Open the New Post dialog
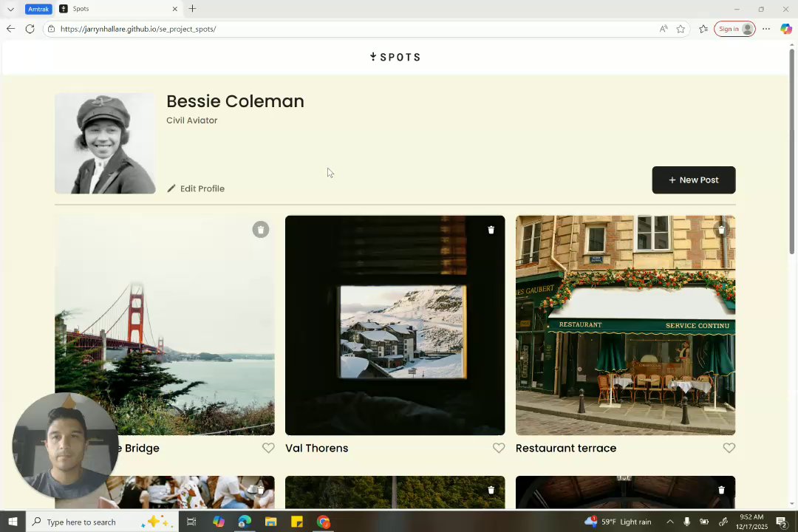This screenshot has height=532, width=798. 694,180
